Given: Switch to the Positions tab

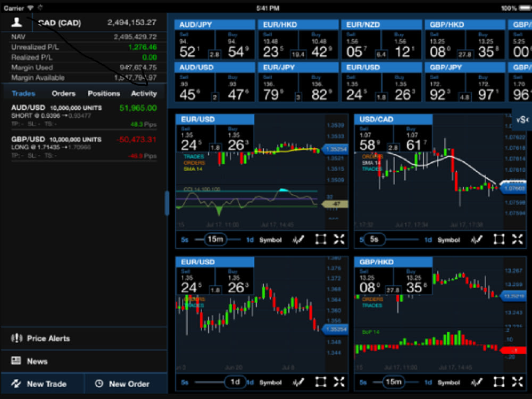Looking at the screenshot, I should 103,93.
